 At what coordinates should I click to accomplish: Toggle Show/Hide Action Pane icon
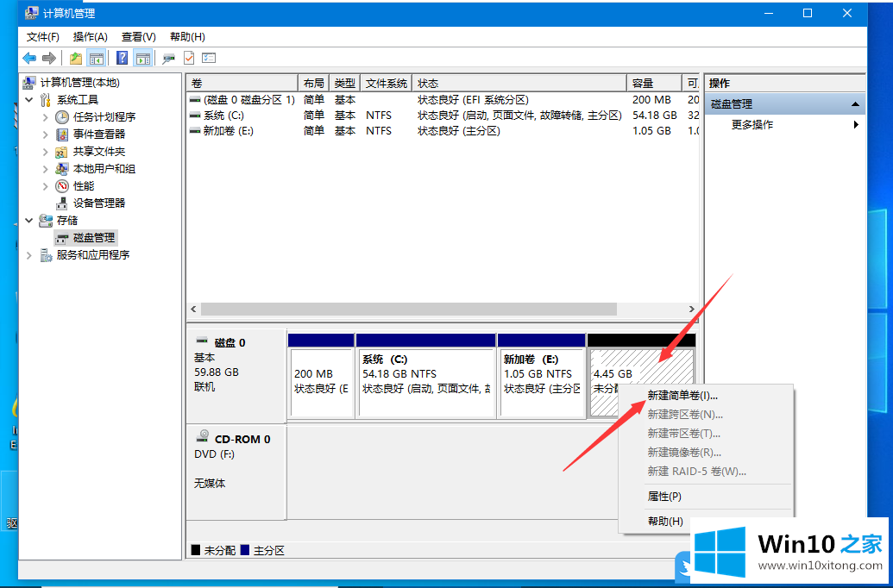click(142, 58)
